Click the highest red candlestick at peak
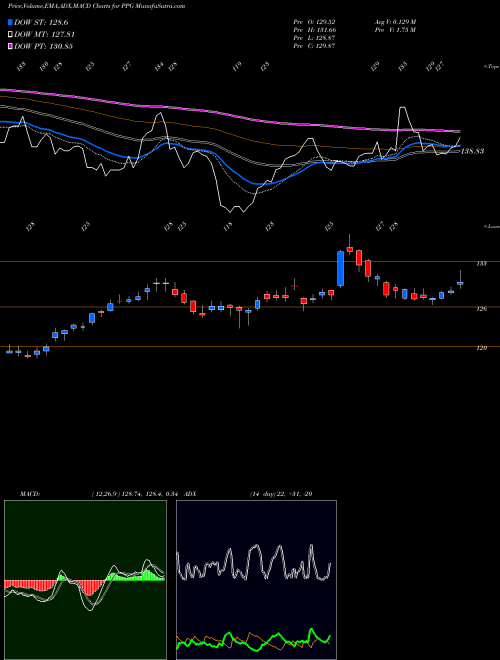The height and width of the screenshot is (660, 500). (349, 249)
